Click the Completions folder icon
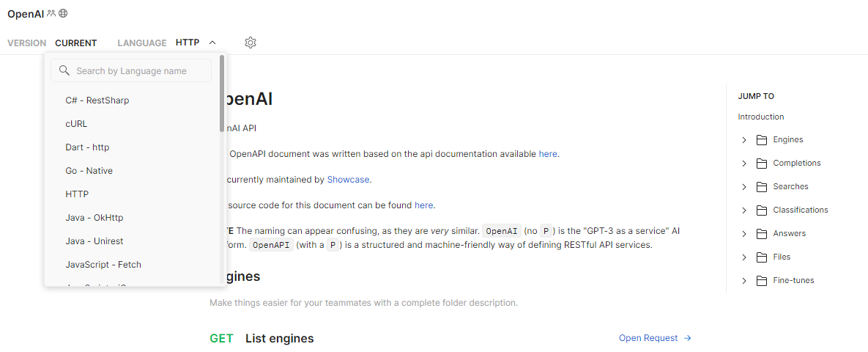868x352 pixels. [x=761, y=164]
